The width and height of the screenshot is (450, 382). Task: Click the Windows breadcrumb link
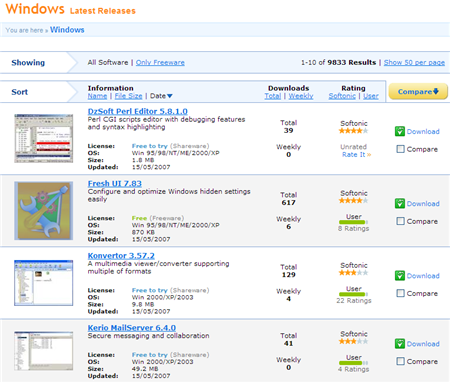(x=67, y=30)
